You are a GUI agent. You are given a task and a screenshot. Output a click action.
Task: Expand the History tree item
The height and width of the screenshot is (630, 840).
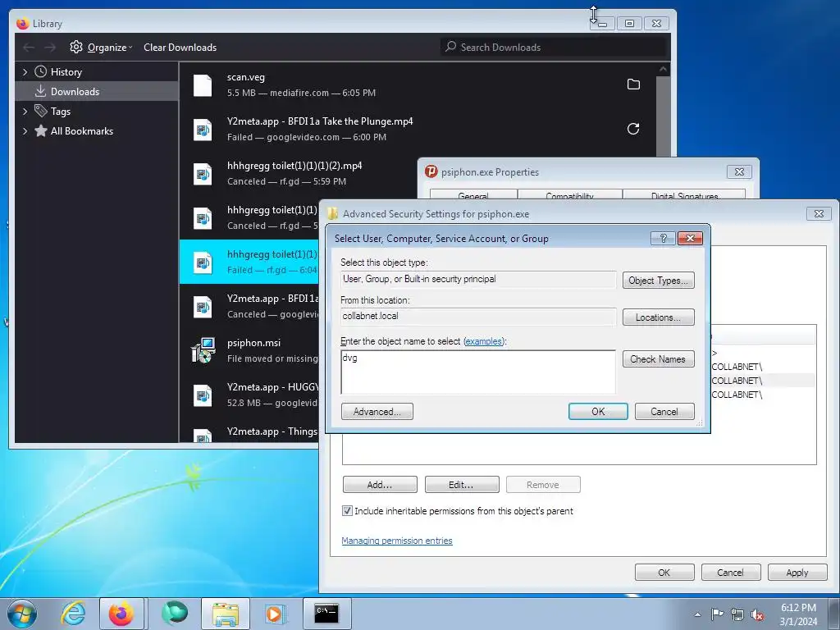25,72
